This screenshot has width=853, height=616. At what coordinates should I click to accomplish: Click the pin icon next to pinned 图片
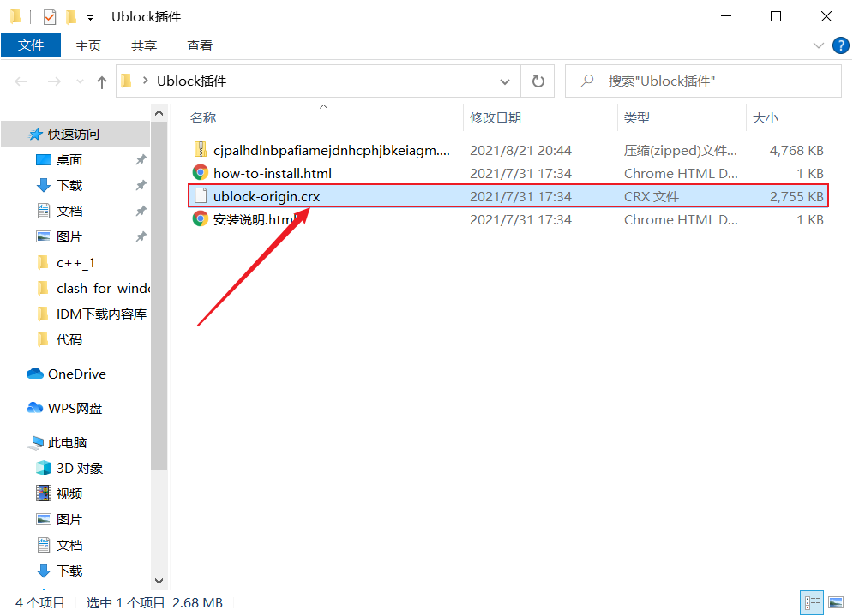(x=141, y=237)
